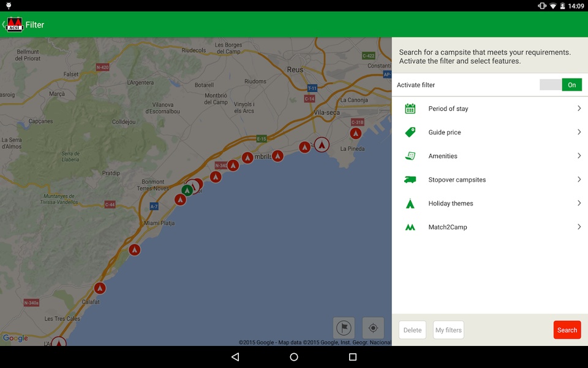
Task: Select the campsite marker just north of Calafat
Action: click(x=100, y=288)
